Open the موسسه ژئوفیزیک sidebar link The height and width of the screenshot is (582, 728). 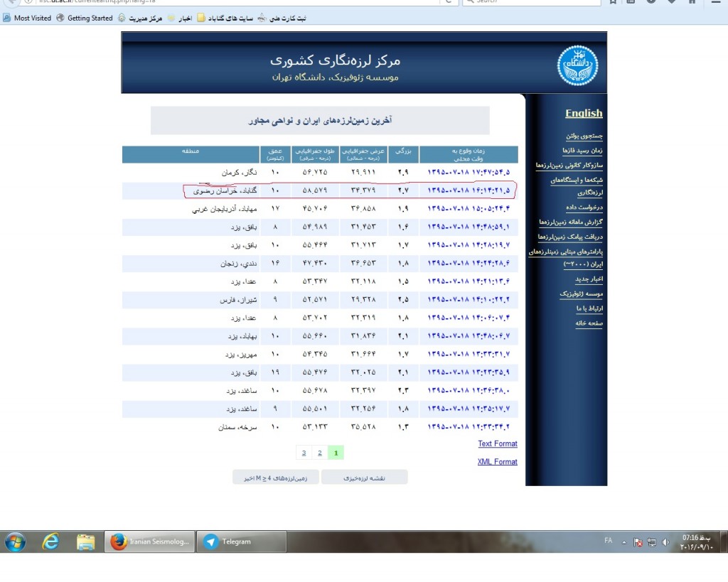pos(581,293)
